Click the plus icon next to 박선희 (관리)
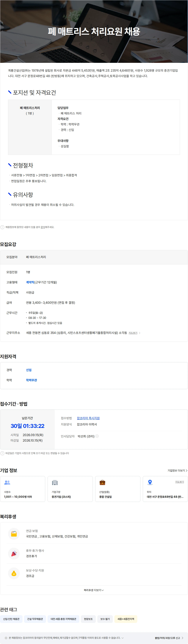The width and height of the screenshot is (188, 644). coord(97,436)
